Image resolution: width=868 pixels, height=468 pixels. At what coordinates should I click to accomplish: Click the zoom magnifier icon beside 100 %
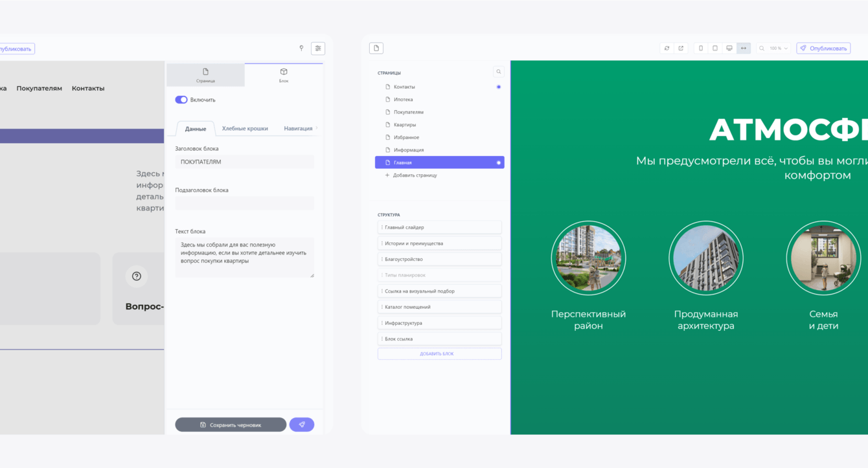[x=762, y=48]
